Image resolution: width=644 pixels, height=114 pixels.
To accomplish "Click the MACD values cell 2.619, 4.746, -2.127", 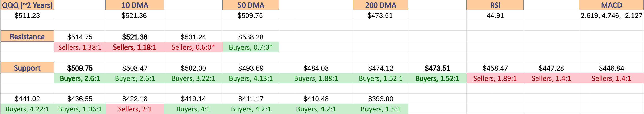I will (x=611, y=15).
